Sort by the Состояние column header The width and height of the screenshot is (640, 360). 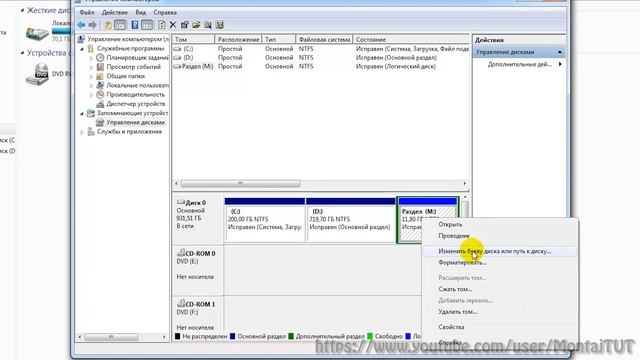click(x=411, y=40)
